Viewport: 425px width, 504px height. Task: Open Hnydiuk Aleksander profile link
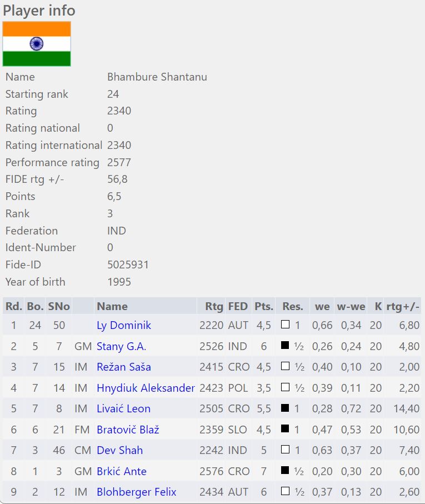tap(146, 388)
